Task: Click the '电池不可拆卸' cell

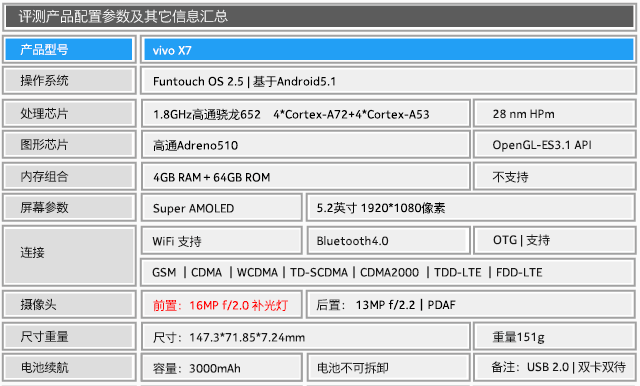Action: pos(388,368)
